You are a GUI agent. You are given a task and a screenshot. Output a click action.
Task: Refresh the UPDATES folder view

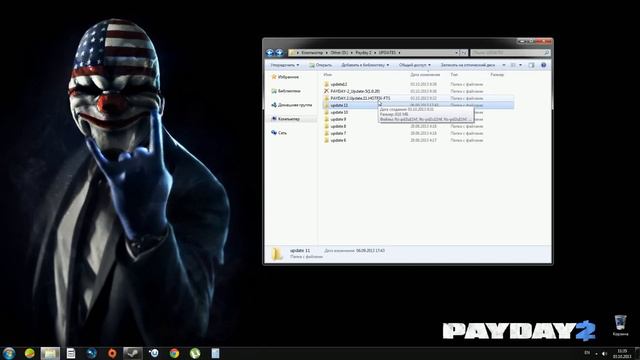coord(464,53)
